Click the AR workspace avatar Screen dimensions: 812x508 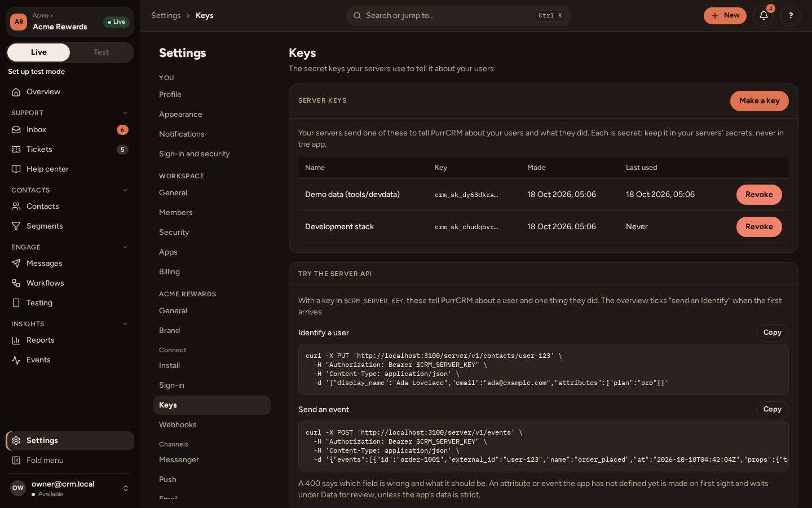[x=19, y=22]
